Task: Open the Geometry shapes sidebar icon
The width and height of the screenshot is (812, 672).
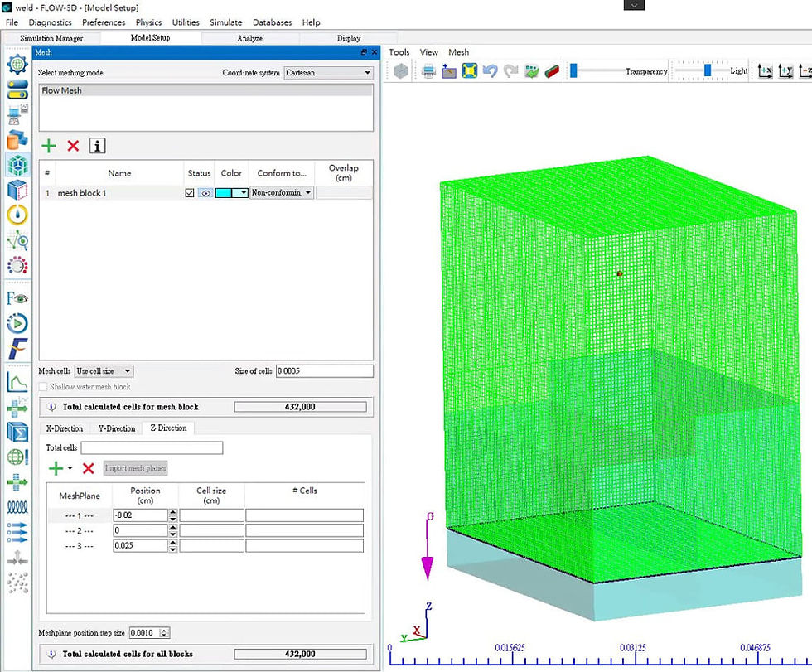Action: point(17,140)
